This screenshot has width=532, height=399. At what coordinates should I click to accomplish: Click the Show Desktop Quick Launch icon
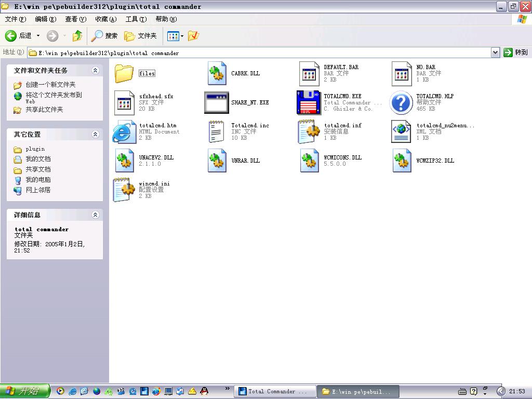click(85, 391)
